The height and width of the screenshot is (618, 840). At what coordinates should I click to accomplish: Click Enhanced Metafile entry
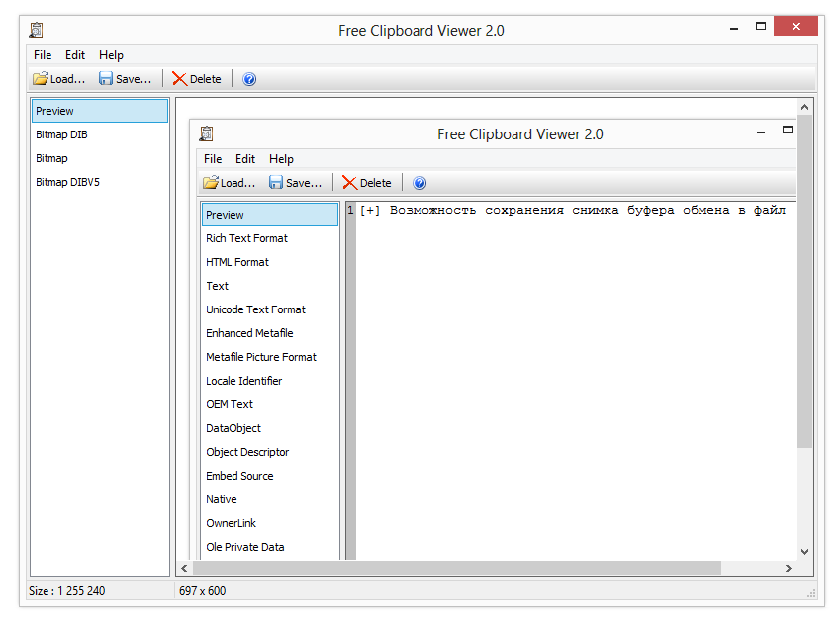point(270,333)
